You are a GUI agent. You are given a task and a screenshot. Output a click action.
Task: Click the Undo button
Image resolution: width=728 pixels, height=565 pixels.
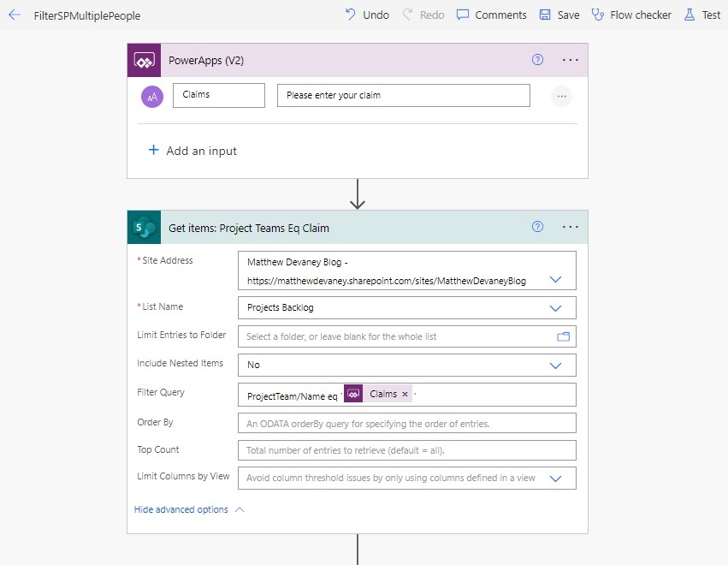367,15
